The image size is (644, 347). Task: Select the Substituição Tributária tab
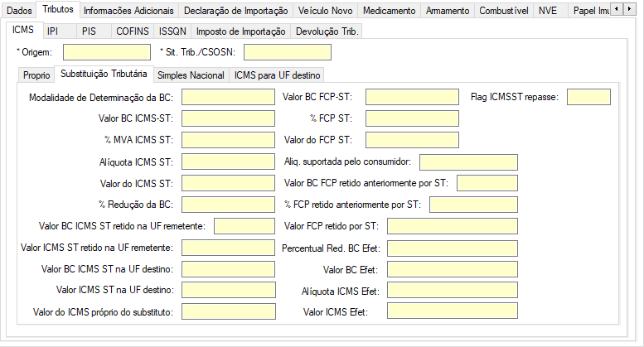click(x=104, y=74)
